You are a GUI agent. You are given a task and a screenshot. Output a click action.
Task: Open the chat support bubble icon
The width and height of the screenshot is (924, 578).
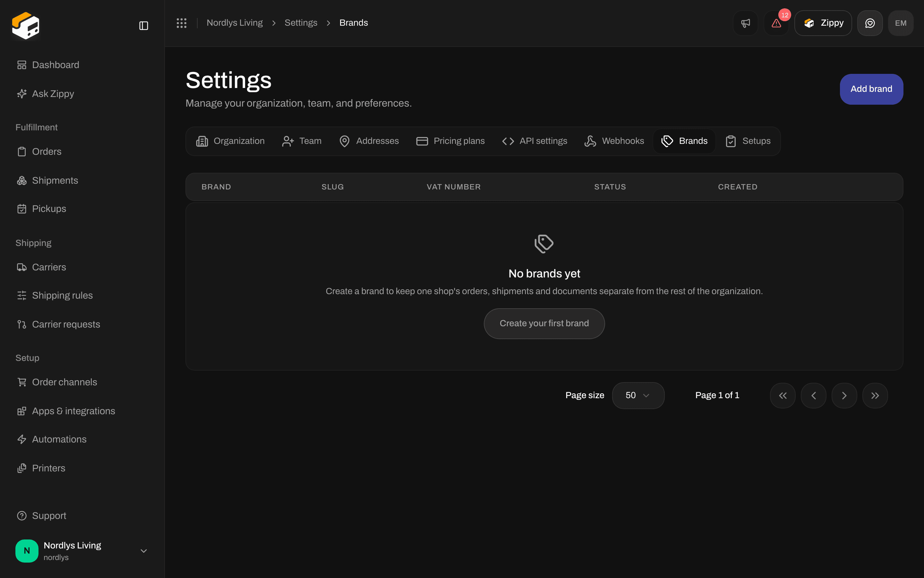pos(870,23)
